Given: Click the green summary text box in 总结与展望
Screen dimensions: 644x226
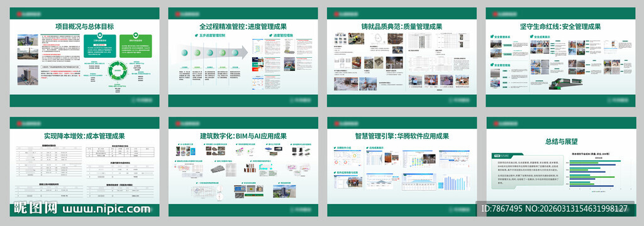Looking at the screenshot, I should [x=527, y=171].
